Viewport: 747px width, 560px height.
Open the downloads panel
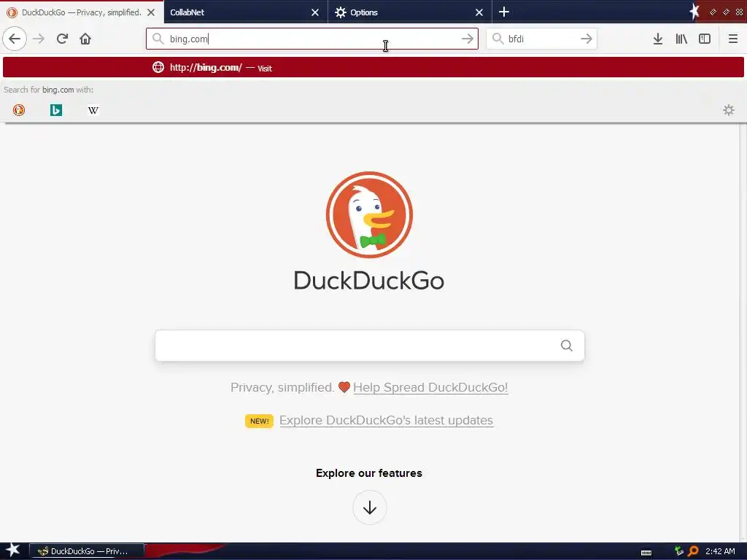point(658,39)
